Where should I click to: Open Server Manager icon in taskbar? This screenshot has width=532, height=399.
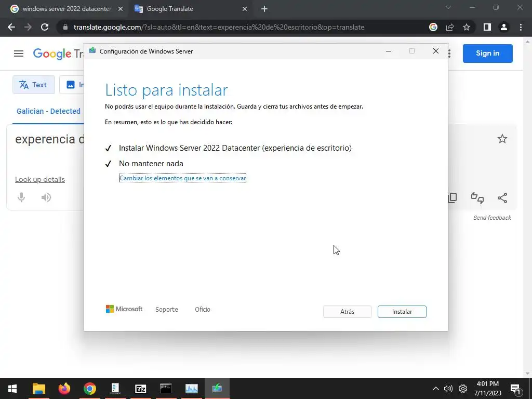(x=115, y=389)
